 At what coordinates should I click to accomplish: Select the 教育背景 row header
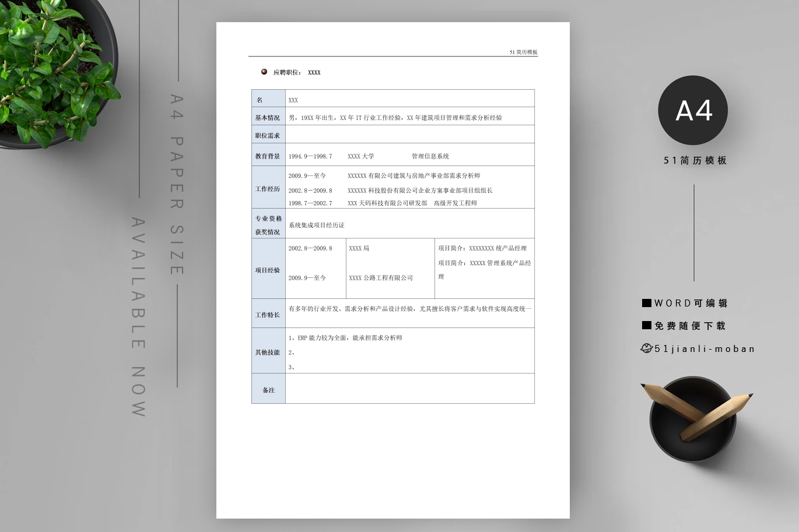point(268,155)
